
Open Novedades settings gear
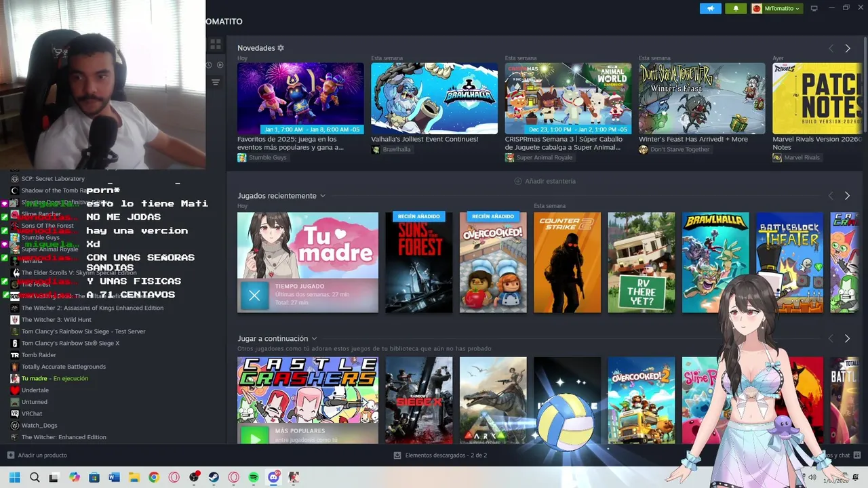(x=281, y=48)
